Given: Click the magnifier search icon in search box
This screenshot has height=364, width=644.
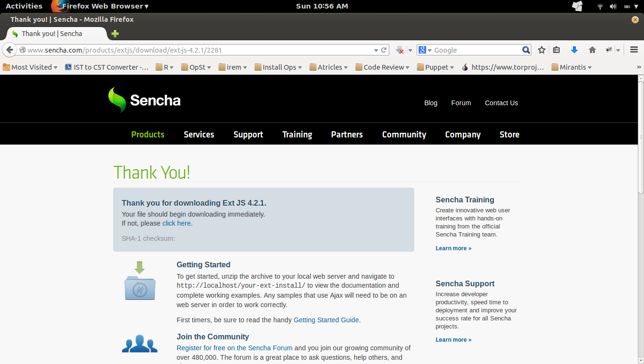Looking at the screenshot, I should click(x=526, y=50).
